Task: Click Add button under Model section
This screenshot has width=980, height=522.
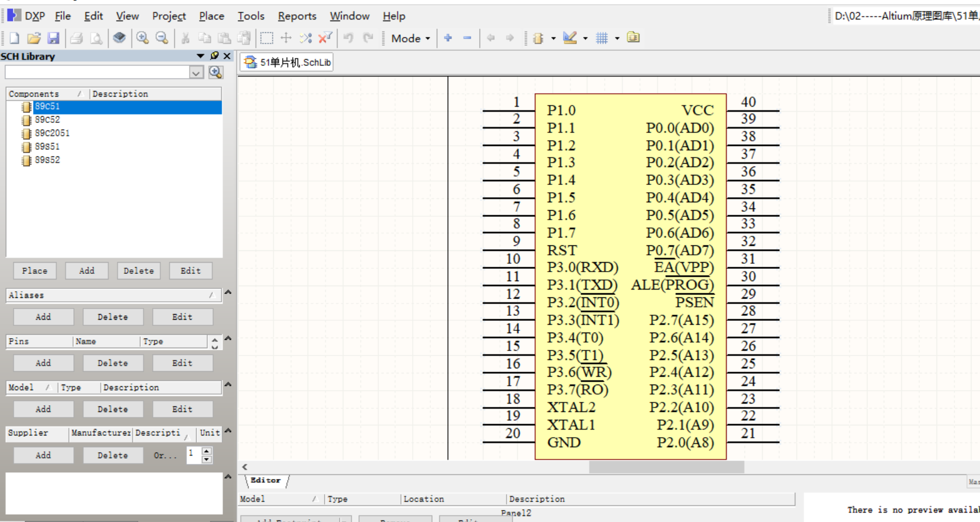Action: [43, 409]
